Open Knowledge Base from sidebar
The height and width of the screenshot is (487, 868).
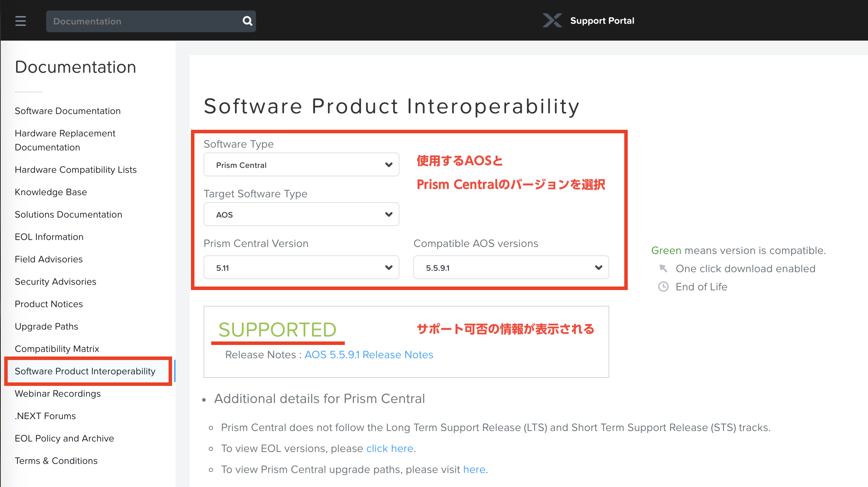(x=51, y=192)
